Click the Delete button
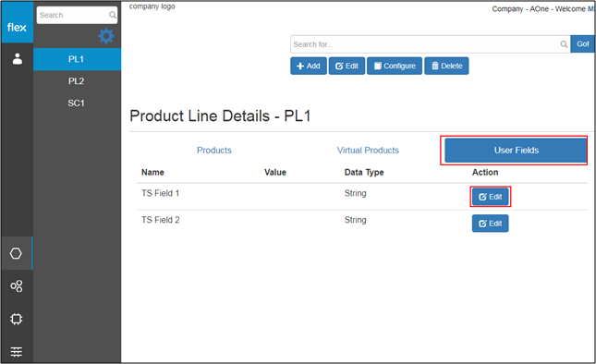The width and height of the screenshot is (596, 364). [x=446, y=67]
